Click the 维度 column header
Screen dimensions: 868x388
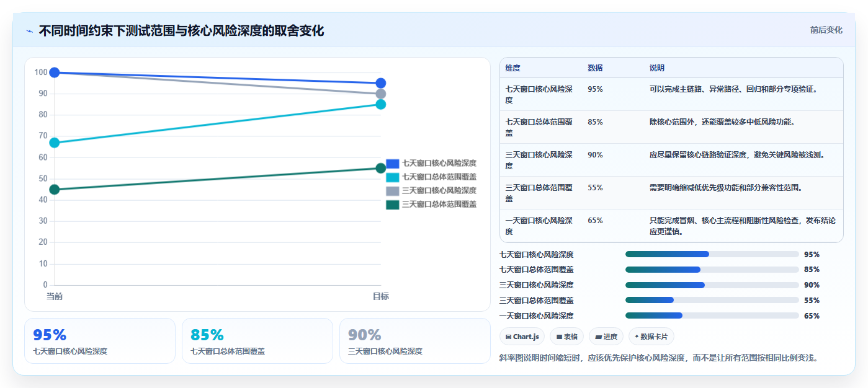click(x=512, y=68)
